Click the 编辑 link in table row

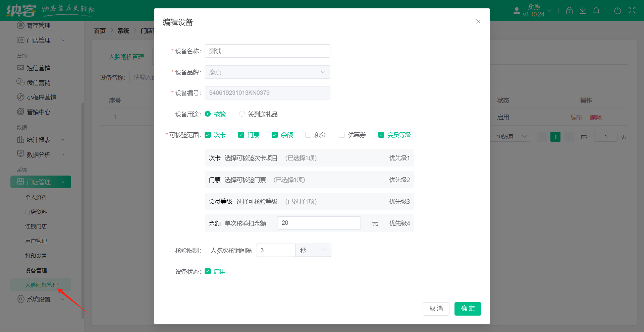[x=576, y=117]
